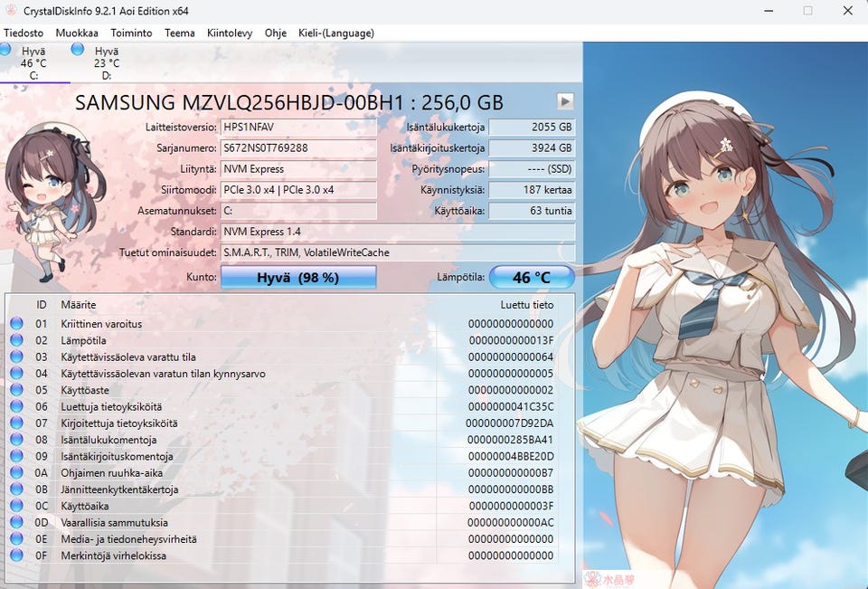The image size is (868, 589).
Task: Click the raw value 0000000000013F
Action: click(x=511, y=340)
